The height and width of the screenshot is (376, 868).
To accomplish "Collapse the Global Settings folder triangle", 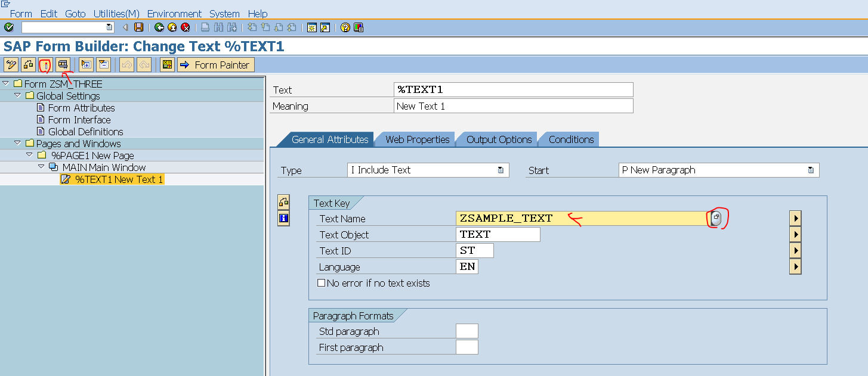I will [18, 95].
